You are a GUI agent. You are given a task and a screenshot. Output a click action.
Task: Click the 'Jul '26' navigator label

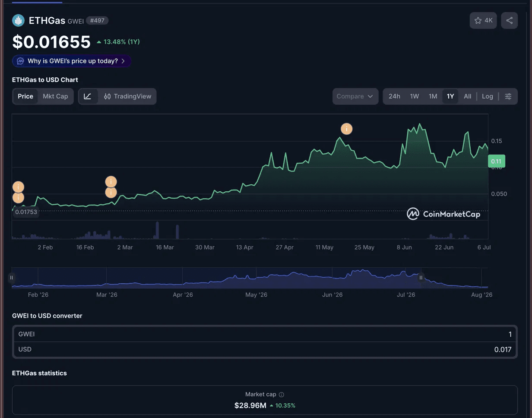pos(406,294)
